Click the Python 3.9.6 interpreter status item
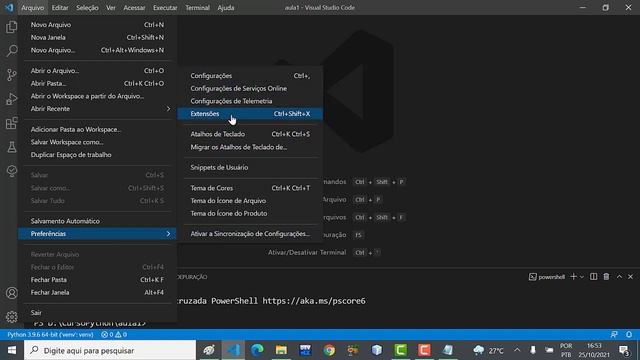This screenshot has width=640, height=360. pos(50,334)
